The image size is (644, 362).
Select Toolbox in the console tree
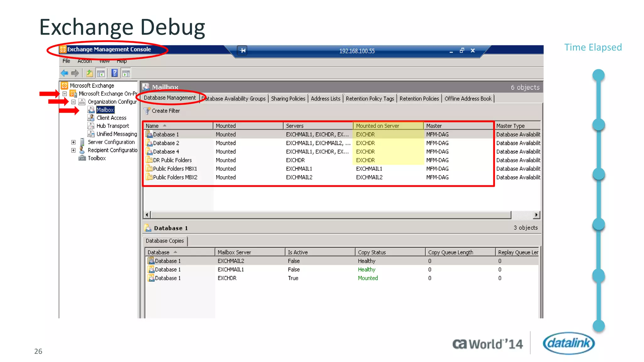(x=97, y=158)
